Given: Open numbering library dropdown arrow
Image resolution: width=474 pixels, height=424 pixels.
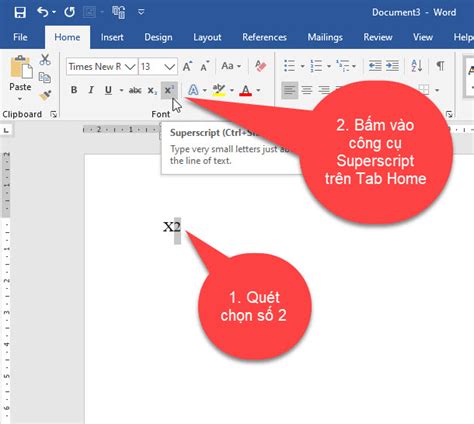Looking at the screenshot, I should (329, 66).
